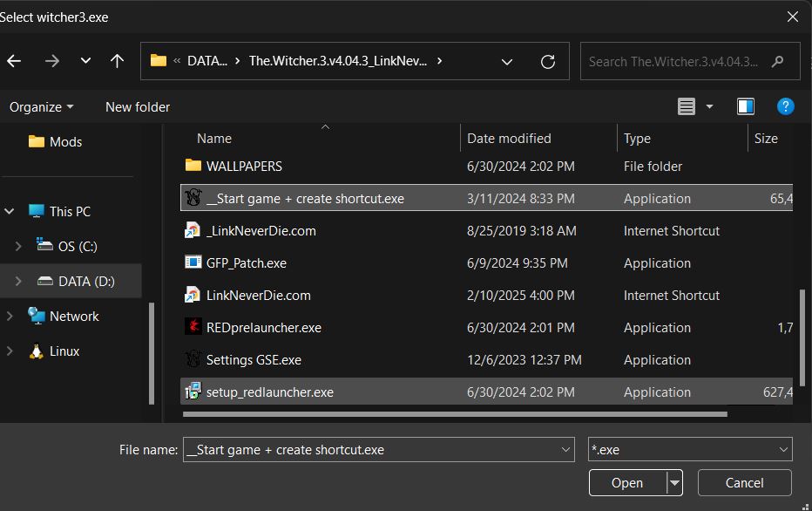Click the refresh icon next to address bar
Image resolution: width=812 pixels, height=511 pixels.
(x=547, y=61)
